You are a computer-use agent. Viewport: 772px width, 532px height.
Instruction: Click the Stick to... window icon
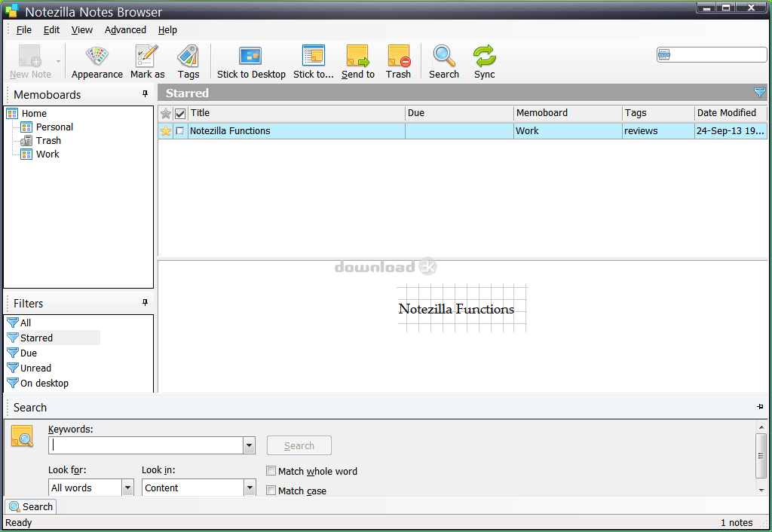(x=313, y=62)
